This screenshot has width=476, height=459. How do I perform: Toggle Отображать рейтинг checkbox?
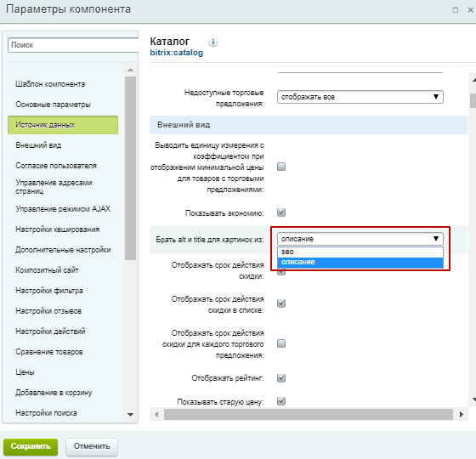(x=281, y=378)
